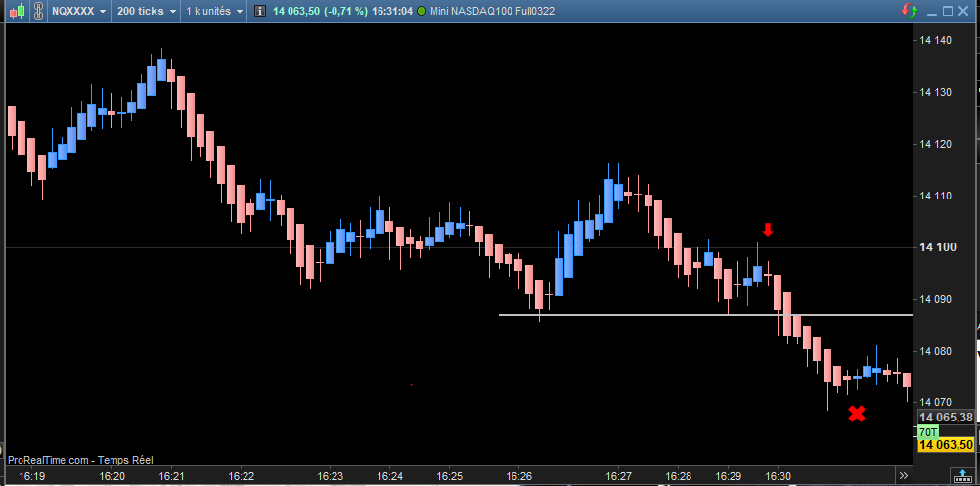This screenshot has width=980, height=486.
Task: Click the 16:21 time axis label
Action: [171, 476]
